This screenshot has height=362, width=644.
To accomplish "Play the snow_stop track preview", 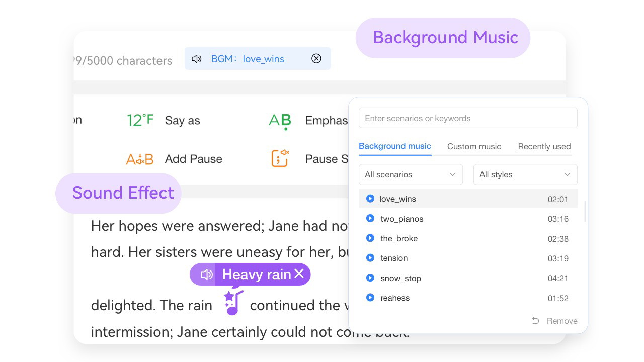I will click(x=370, y=278).
